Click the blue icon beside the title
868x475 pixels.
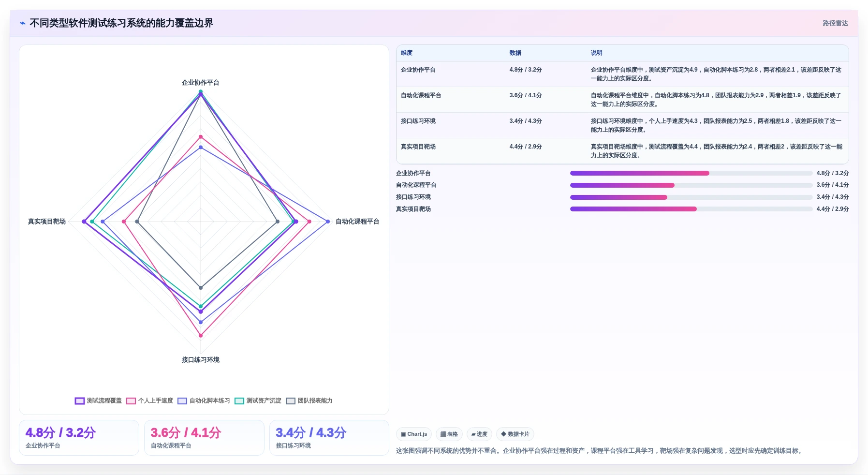(x=23, y=23)
